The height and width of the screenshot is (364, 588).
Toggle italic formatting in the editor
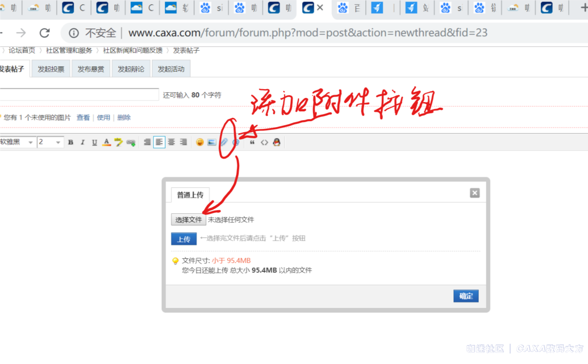(83, 142)
